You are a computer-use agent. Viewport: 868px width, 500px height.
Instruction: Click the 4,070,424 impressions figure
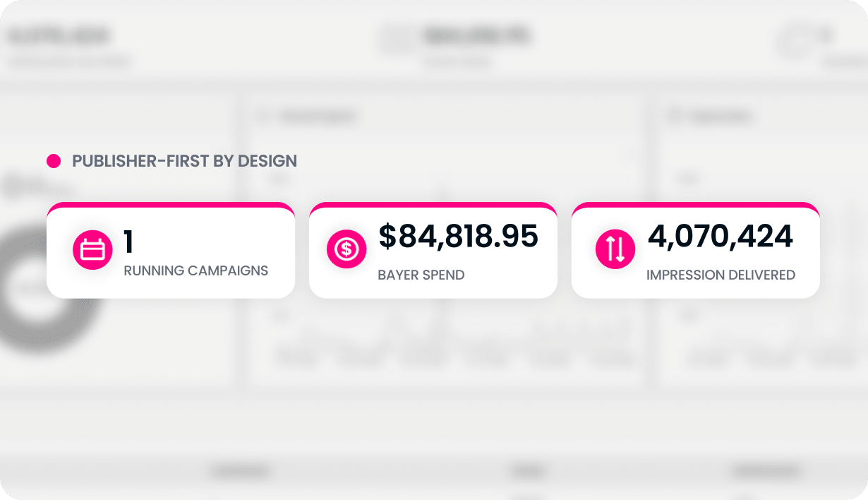(721, 237)
